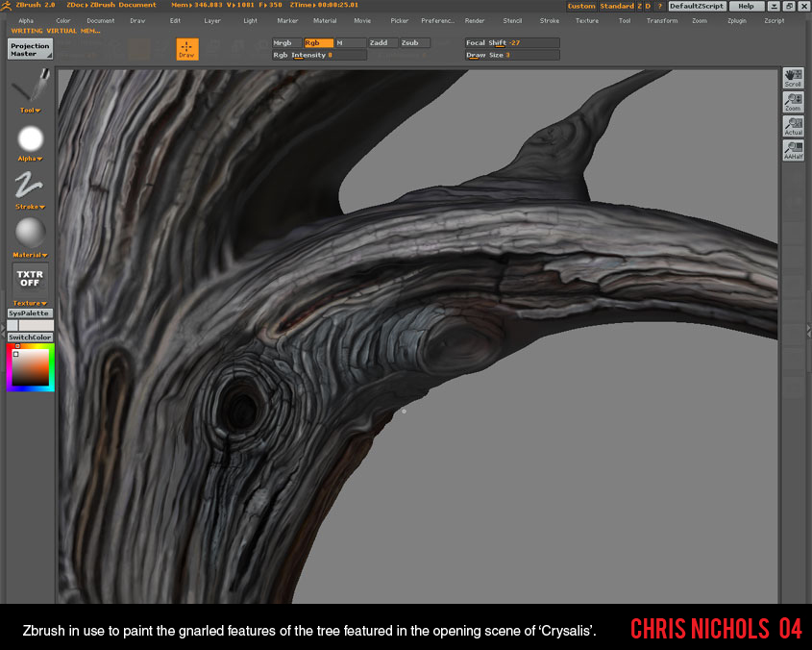Expand the Texture dropdown label
The image size is (812, 650).
[x=30, y=303]
